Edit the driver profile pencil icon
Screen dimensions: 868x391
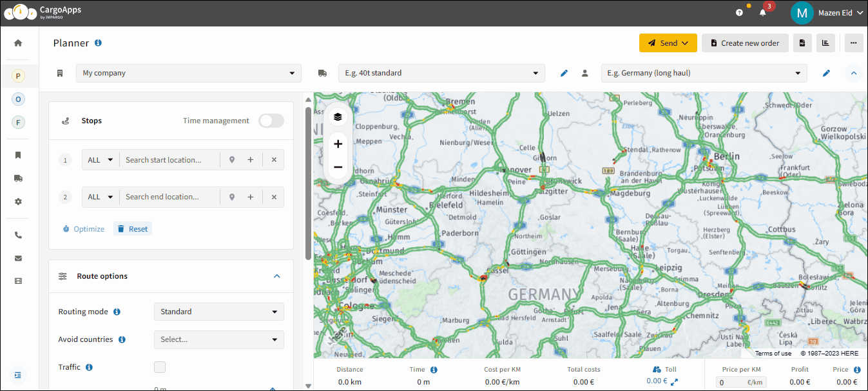[826, 73]
